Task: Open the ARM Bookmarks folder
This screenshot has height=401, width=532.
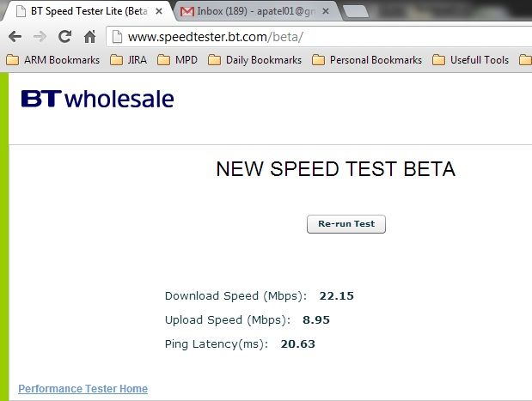Action: (x=53, y=60)
